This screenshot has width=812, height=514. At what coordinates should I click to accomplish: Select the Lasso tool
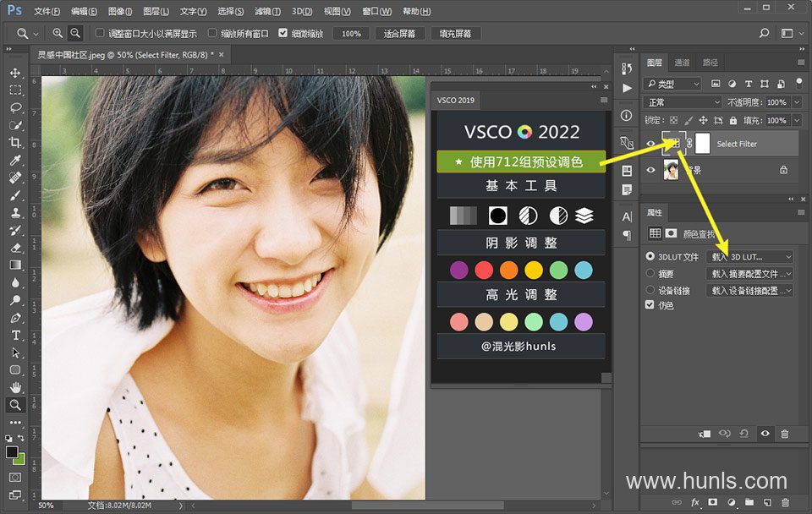pyautogui.click(x=15, y=108)
